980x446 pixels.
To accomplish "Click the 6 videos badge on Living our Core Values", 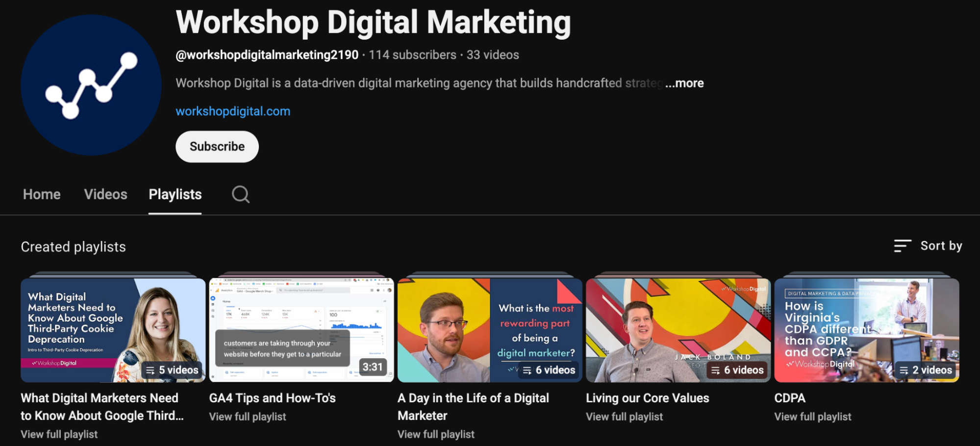I will (x=737, y=370).
